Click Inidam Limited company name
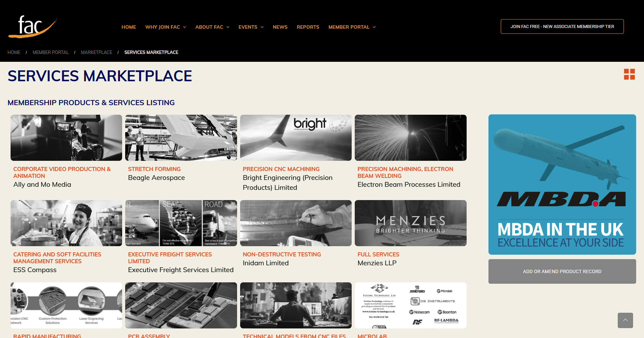 (266, 263)
